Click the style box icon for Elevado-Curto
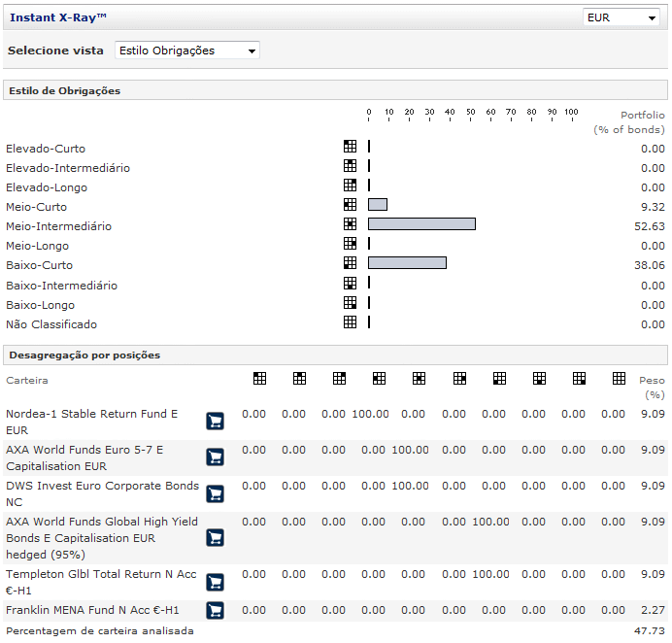The height and width of the screenshot is (643, 672). (x=350, y=146)
